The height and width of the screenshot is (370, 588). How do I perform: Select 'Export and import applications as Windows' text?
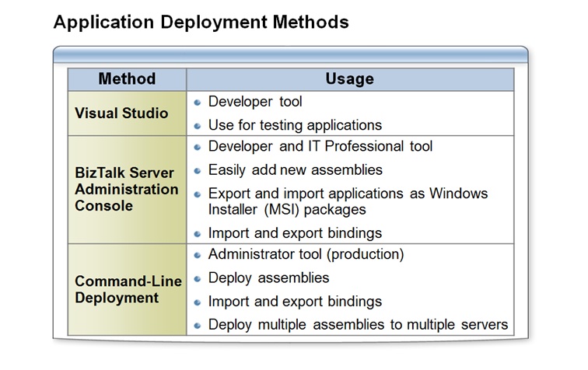coord(348,194)
